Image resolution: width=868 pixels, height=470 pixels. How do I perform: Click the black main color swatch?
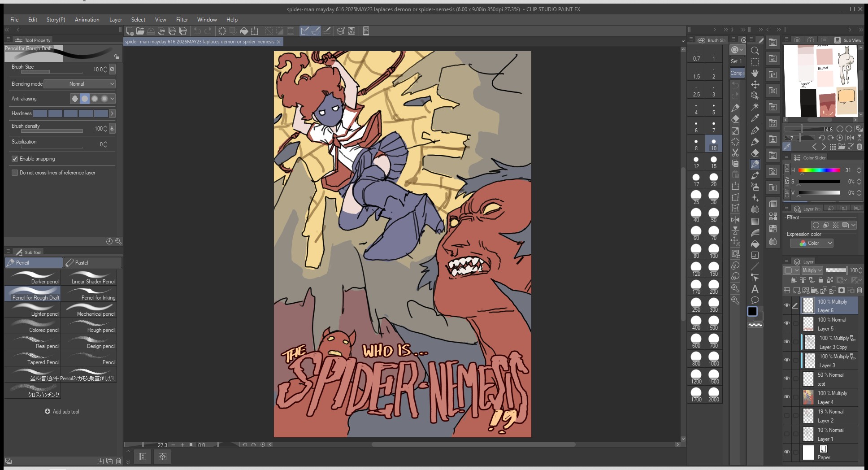click(752, 312)
